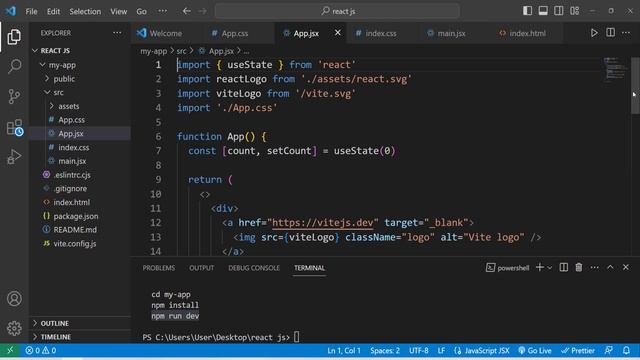Open the Go menu
640x360 pixels.
tap(141, 11)
